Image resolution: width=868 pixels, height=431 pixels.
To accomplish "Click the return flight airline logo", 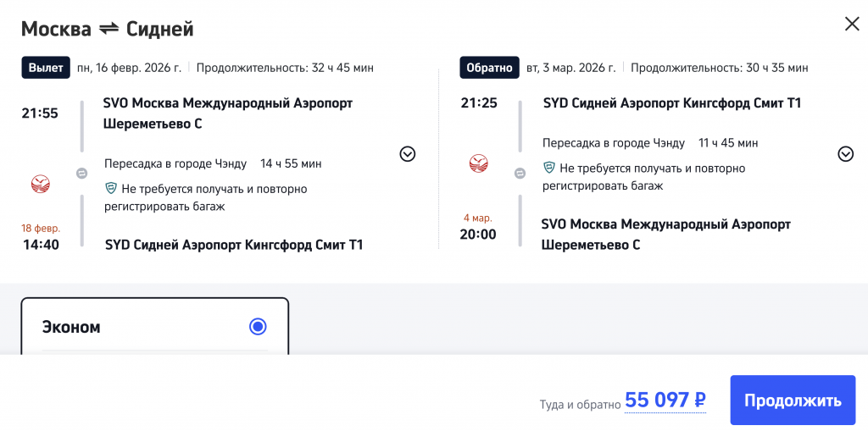I will click(x=479, y=163).
